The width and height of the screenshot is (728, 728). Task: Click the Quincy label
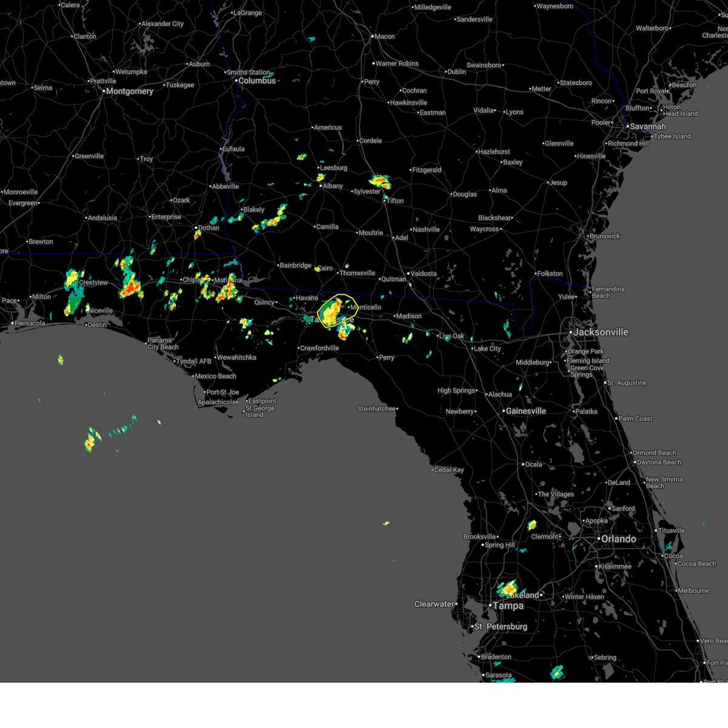[265, 302]
